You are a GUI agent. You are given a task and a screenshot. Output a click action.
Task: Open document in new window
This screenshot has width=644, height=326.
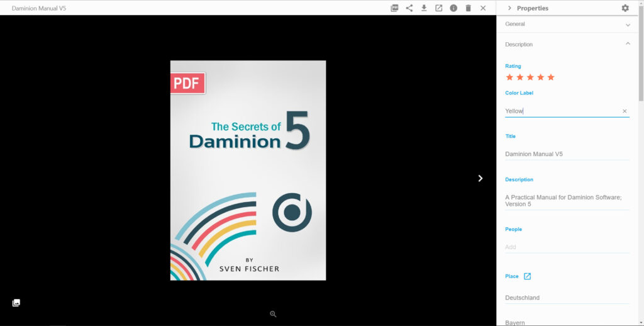pyautogui.click(x=439, y=8)
